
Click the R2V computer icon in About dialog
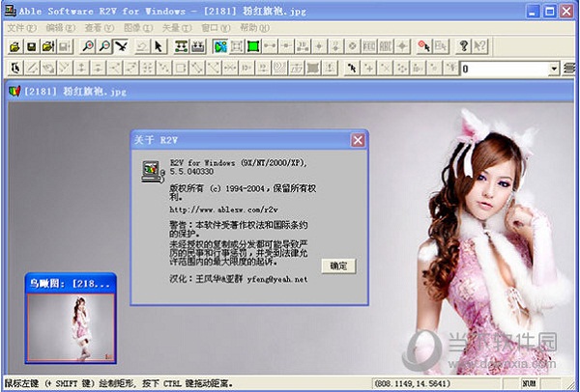(x=153, y=172)
